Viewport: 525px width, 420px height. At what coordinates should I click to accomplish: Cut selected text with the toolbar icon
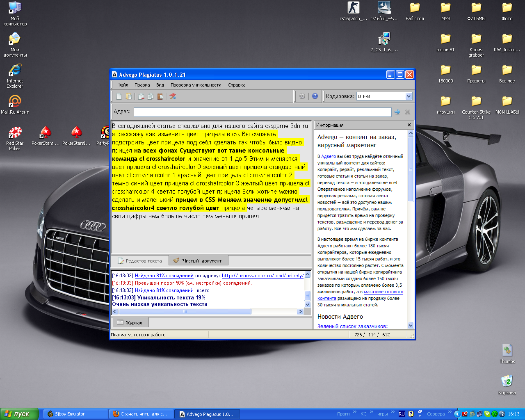(x=141, y=96)
